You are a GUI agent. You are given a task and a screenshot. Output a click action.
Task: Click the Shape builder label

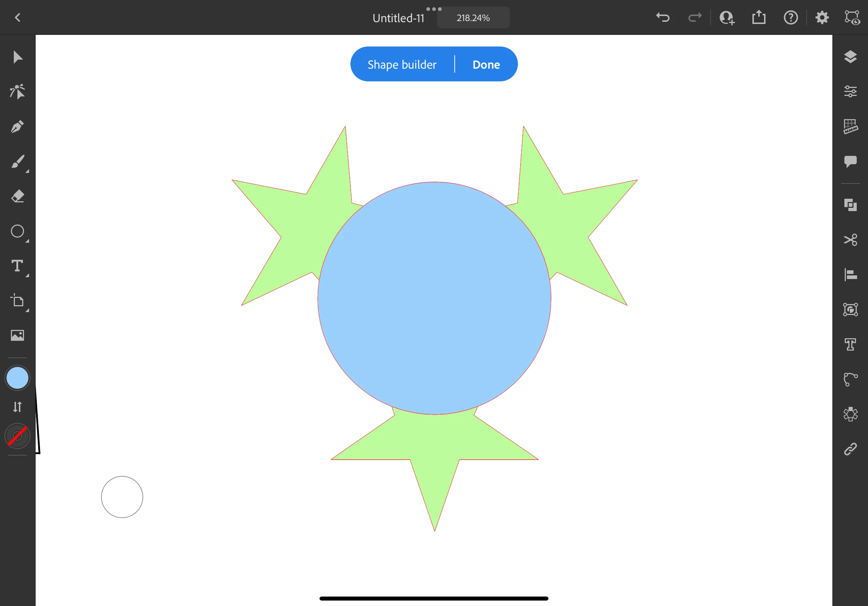click(x=402, y=65)
